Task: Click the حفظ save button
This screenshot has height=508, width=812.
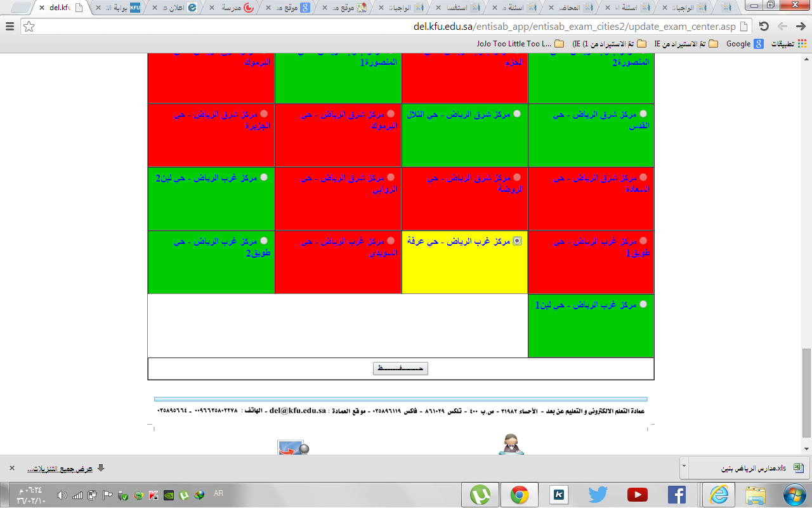Action: 400,368
